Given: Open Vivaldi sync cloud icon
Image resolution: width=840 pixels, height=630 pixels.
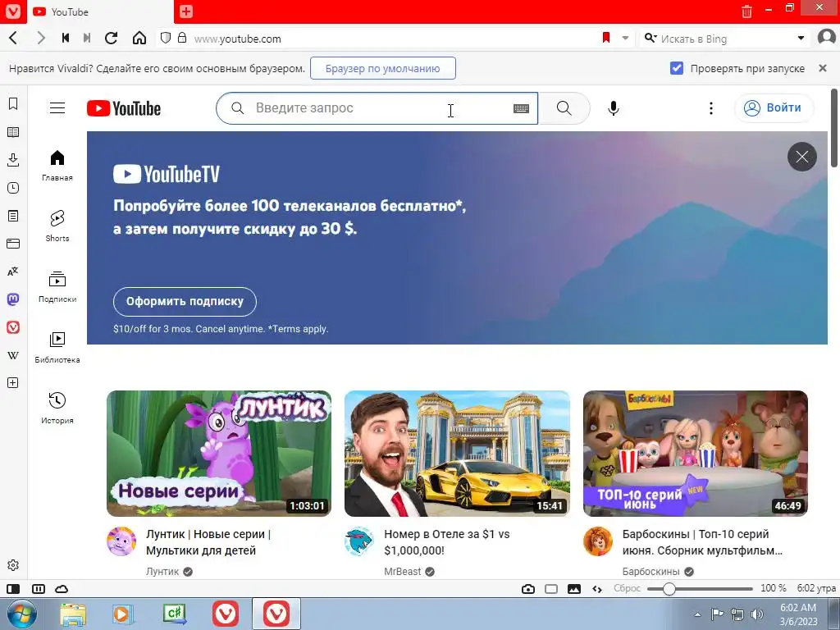Looking at the screenshot, I should [x=62, y=589].
